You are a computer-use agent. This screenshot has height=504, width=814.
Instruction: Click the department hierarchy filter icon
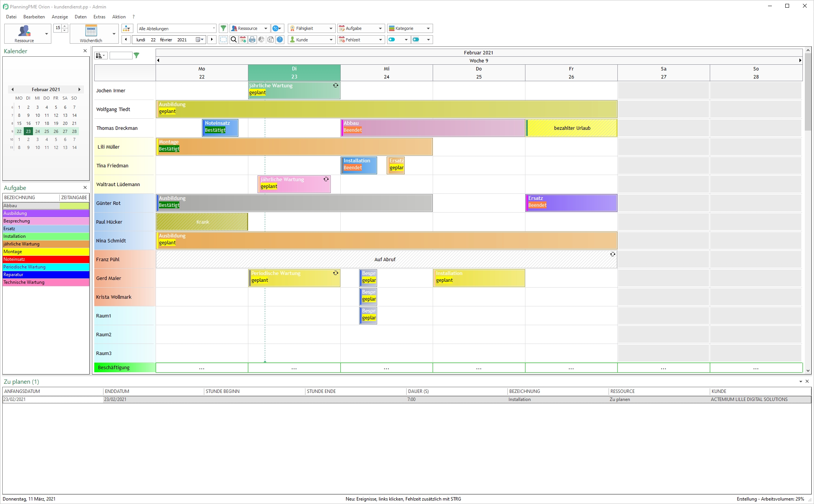coord(127,28)
